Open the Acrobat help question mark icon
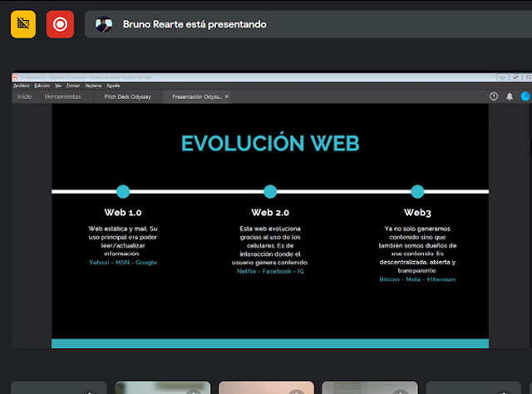Image resolution: width=532 pixels, height=394 pixels. pyautogui.click(x=494, y=96)
